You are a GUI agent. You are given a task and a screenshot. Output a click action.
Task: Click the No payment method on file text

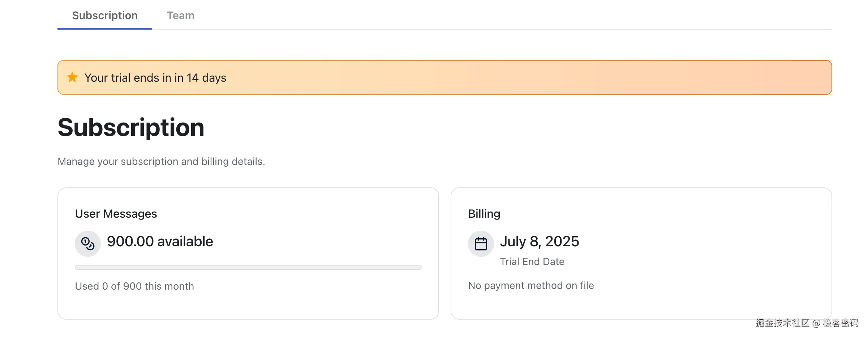(531, 285)
